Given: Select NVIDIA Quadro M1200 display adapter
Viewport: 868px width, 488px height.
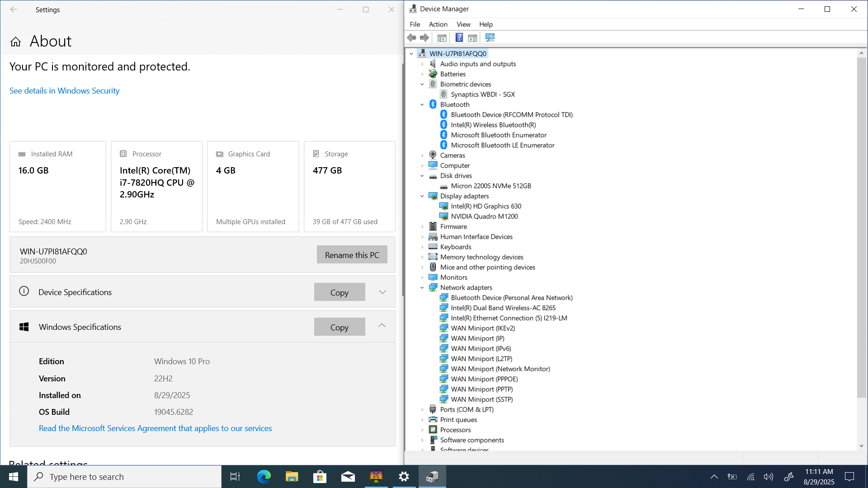Looking at the screenshot, I should pos(484,216).
